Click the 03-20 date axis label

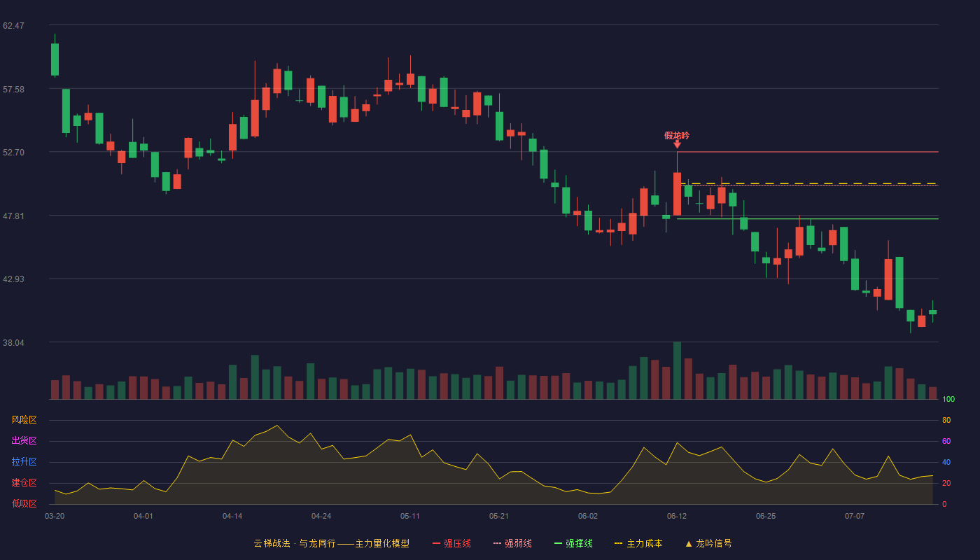click(x=55, y=516)
